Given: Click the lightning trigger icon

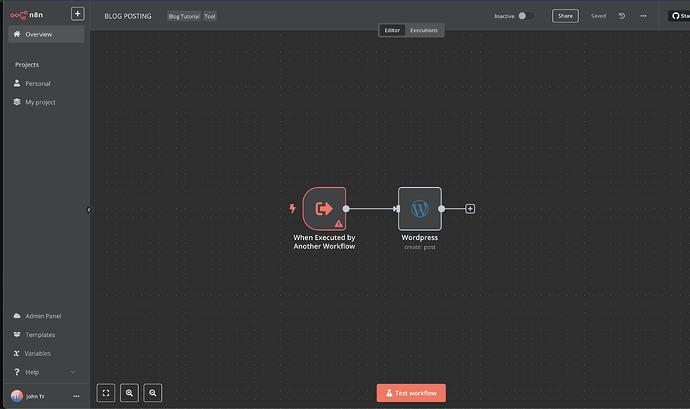Looking at the screenshot, I should (292, 208).
